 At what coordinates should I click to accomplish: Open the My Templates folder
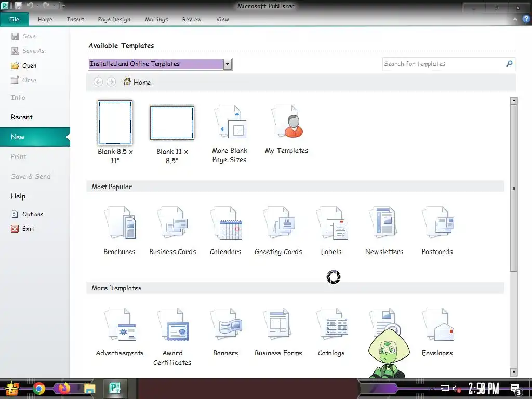(287, 129)
